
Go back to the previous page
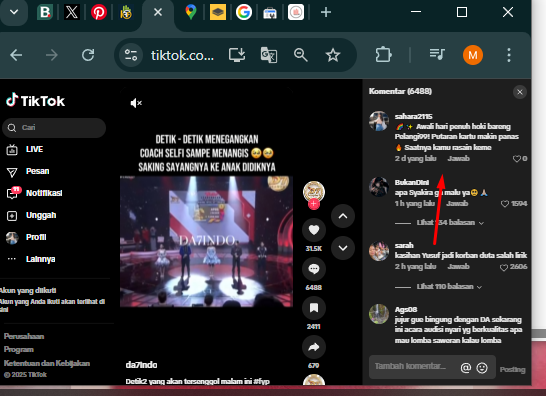16,55
